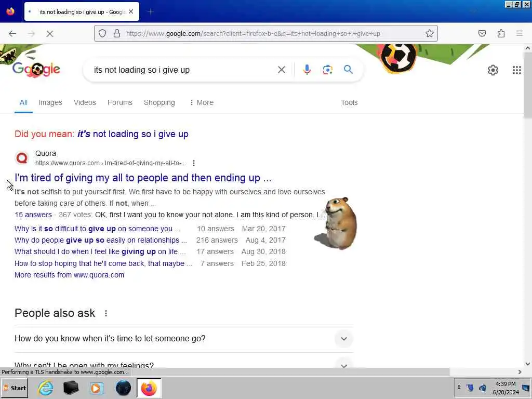Stop loading the page
This screenshot has width=532, height=399.
coord(50,34)
